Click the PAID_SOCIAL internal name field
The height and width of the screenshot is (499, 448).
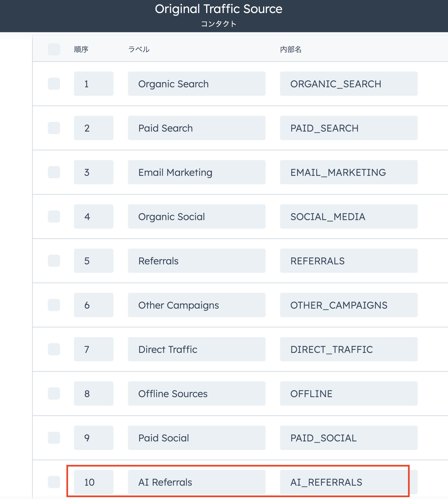coord(349,438)
